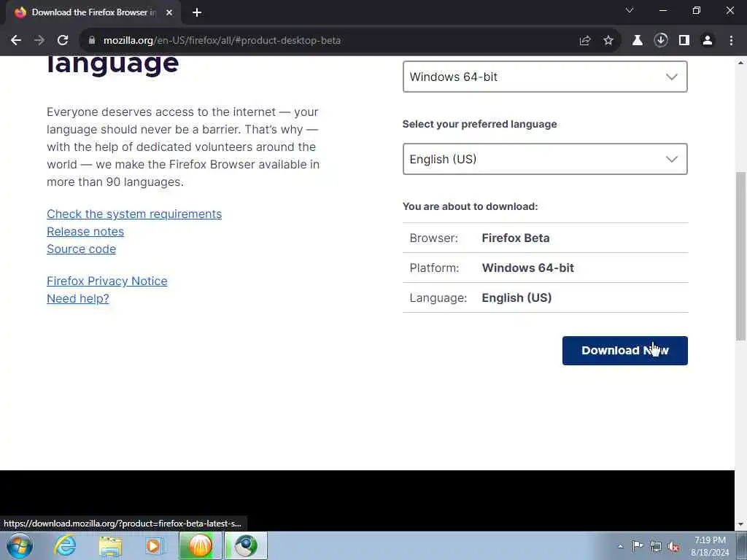This screenshot has height=560, width=747.
Task: Open the downloads toolbar icon
Action: coord(661,41)
